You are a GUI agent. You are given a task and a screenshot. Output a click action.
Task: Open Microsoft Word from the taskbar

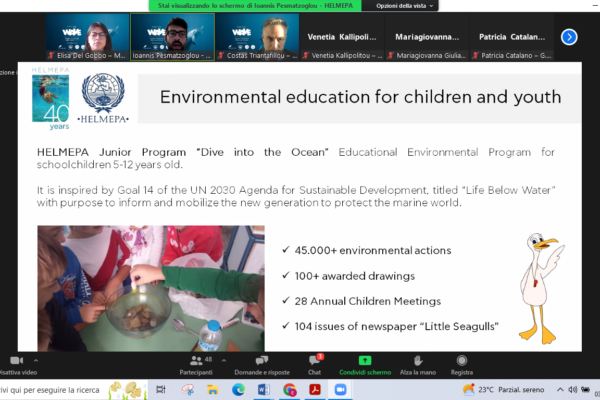(263, 389)
